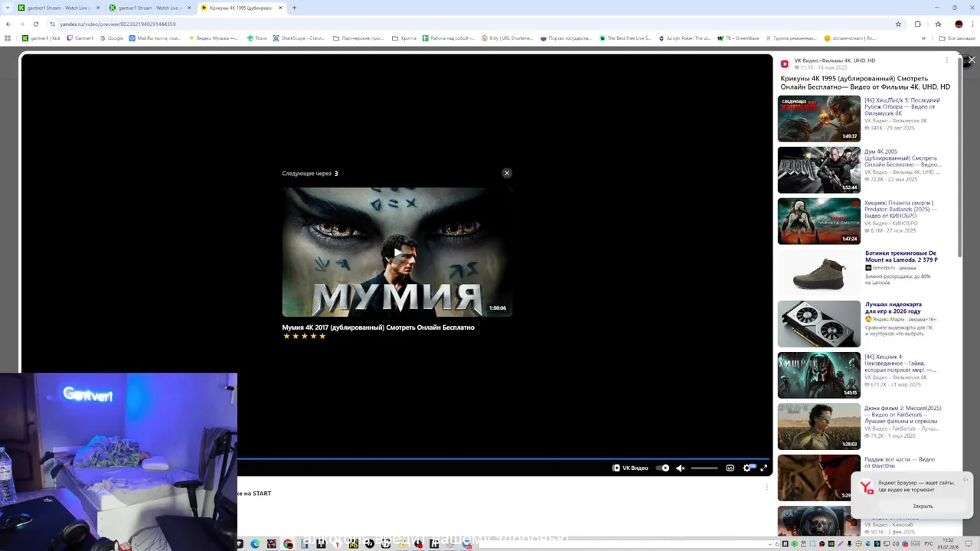Image resolution: width=980 pixels, height=551 pixels.
Task: Open the Дум 4K 2005 thumbnail
Action: (819, 170)
